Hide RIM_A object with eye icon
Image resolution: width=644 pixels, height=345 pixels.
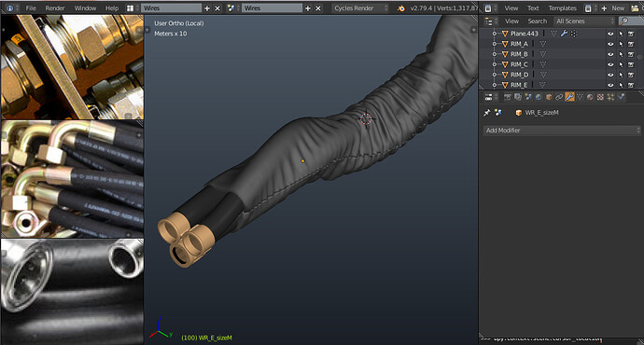pos(610,44)
